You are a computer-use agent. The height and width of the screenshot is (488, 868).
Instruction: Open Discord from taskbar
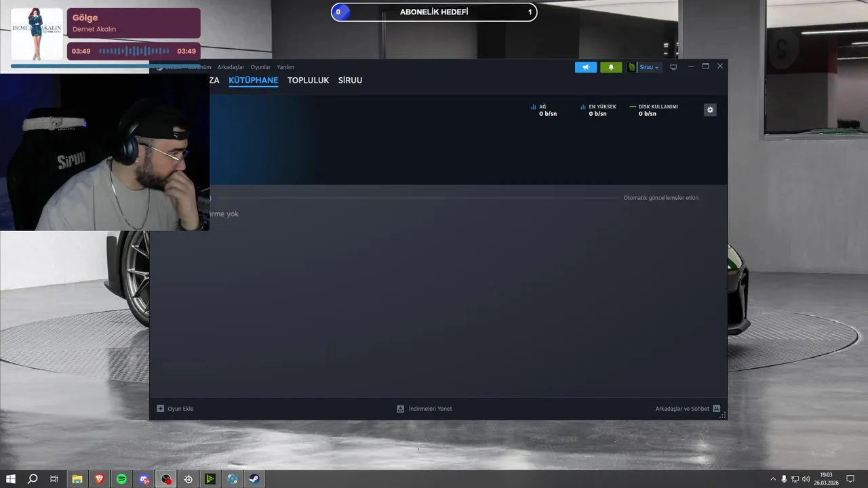click(x=144, y=479)
